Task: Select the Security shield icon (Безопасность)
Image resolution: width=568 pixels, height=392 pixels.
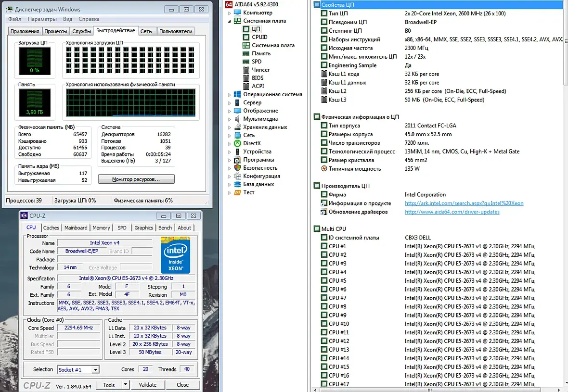Action: 237,168
